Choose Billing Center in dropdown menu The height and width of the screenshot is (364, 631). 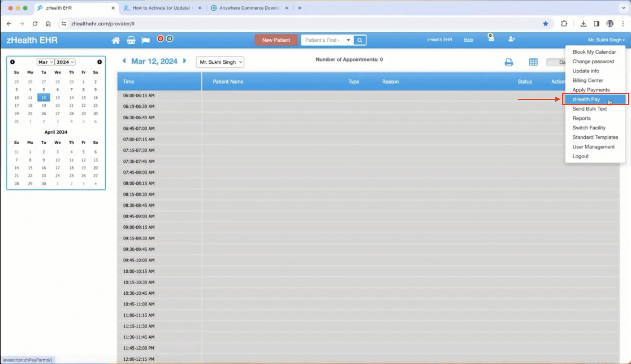[587, 80]
